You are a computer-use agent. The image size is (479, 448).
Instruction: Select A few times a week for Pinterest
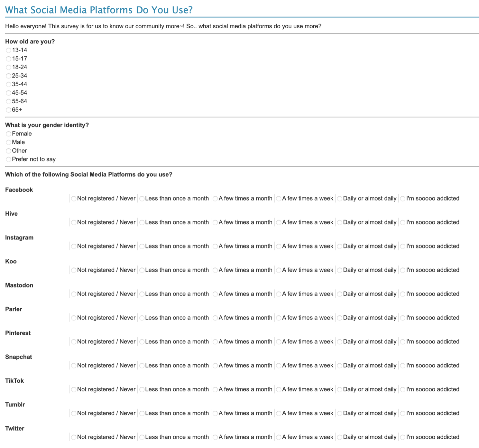[x=279, y=342]
